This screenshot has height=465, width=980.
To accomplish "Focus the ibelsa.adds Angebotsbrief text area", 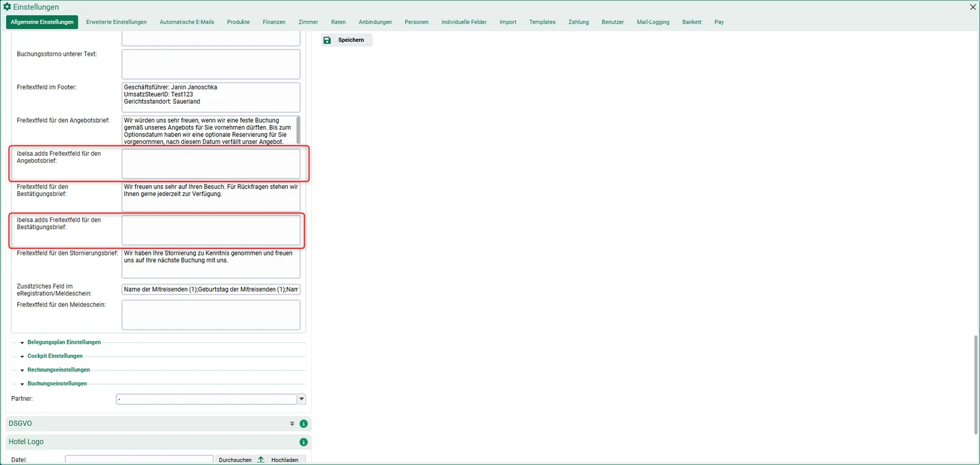I will click(x=211, y=164).
